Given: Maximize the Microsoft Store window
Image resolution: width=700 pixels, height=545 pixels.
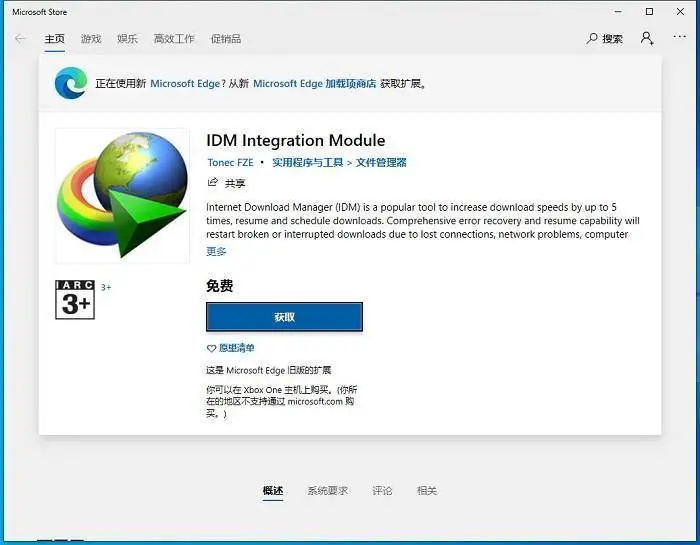Looking at the screenshot, I should pyautogui.click(x=650, y=12).
